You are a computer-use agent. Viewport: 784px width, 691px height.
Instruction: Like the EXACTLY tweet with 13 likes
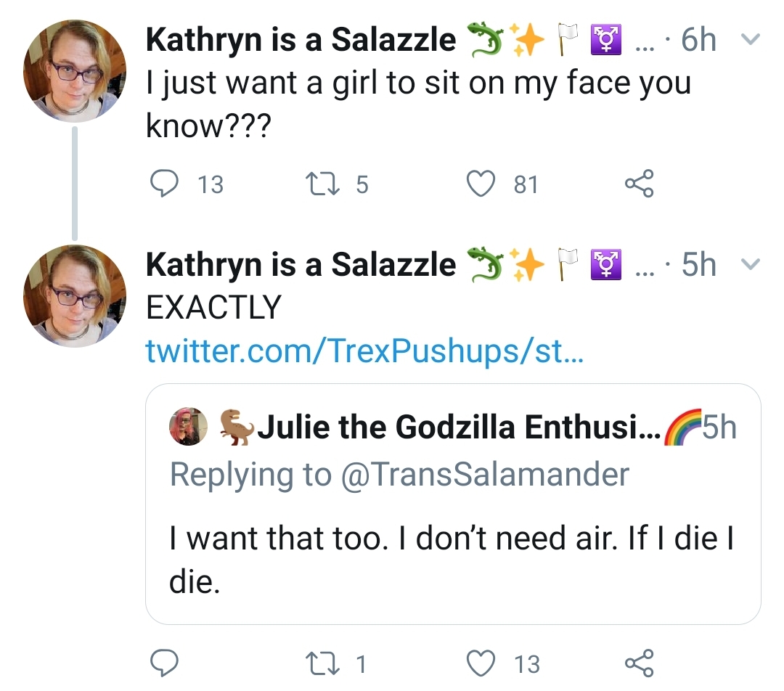point(481,663)
